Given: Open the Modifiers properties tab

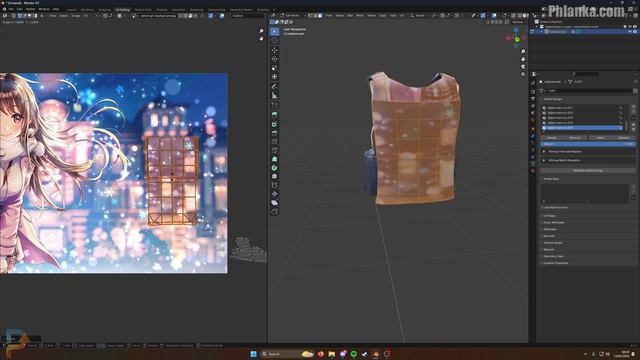Looking at the screenshot, I should [x=533, y=136].
